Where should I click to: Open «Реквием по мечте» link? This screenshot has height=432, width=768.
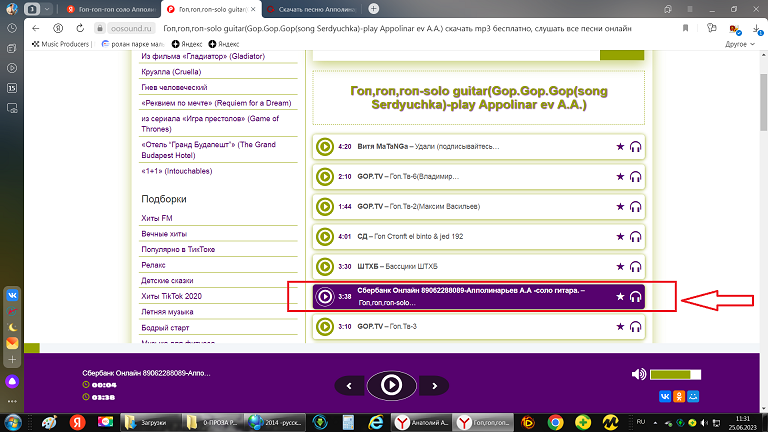216,103
